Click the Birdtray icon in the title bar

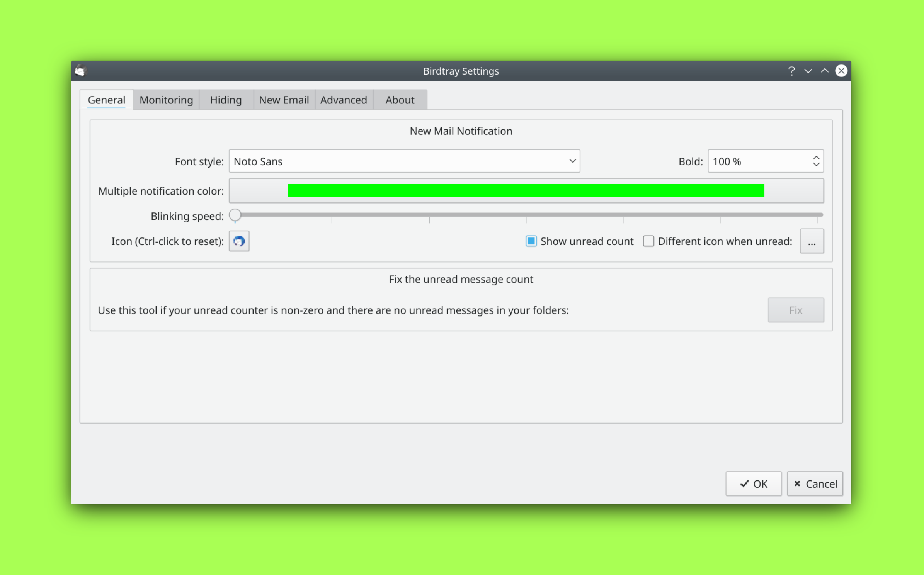80,71
